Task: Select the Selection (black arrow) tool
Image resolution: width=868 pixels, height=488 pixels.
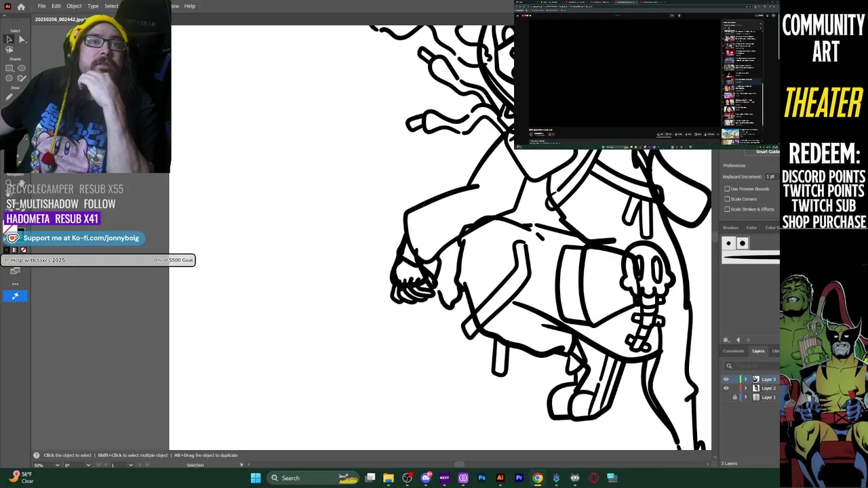Action: click(9, 39)
